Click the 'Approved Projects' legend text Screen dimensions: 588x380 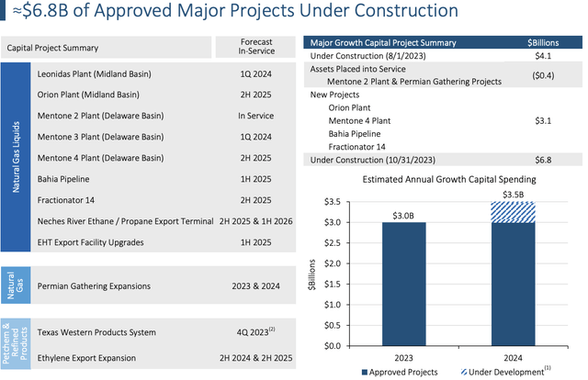coord(403,372)
